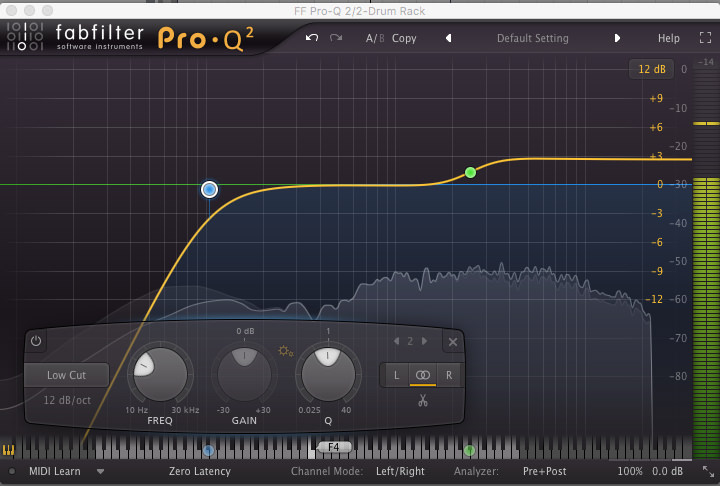Click the 100% output scale value
Screen dimensions: 720x486
tap(630, 471)
